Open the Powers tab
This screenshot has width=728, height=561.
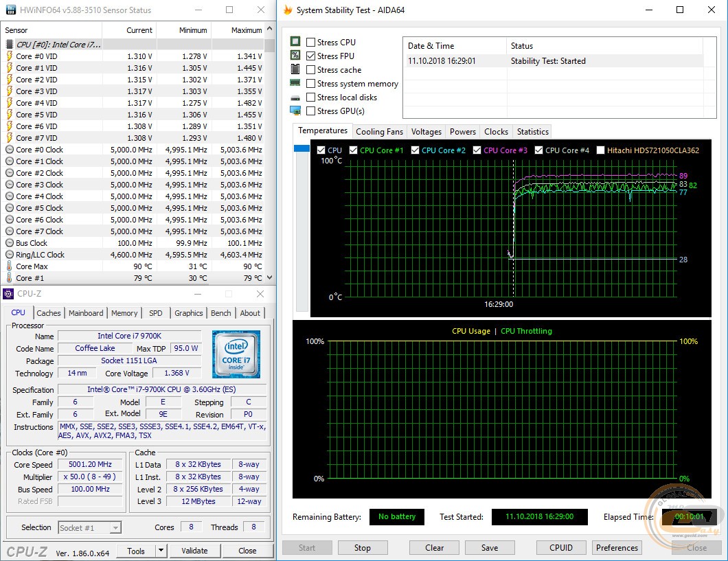(x=462, y=132)
